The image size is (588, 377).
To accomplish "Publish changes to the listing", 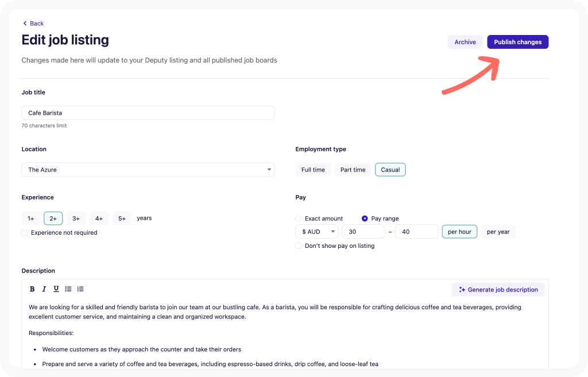I will (x=517, y=42).
